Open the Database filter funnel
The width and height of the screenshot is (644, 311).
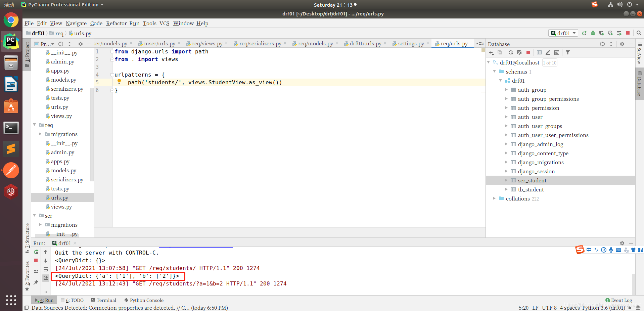pos(568,52)
